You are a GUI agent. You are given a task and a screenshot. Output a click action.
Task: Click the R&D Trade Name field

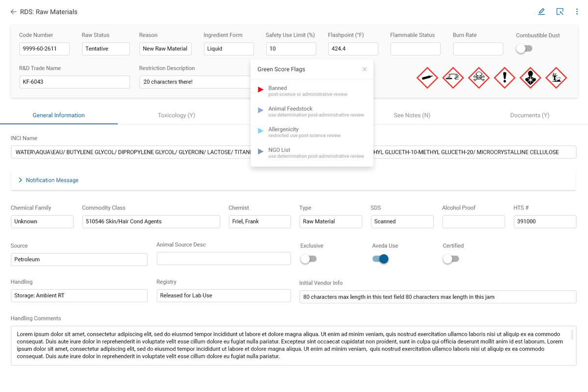click(74, 82)
